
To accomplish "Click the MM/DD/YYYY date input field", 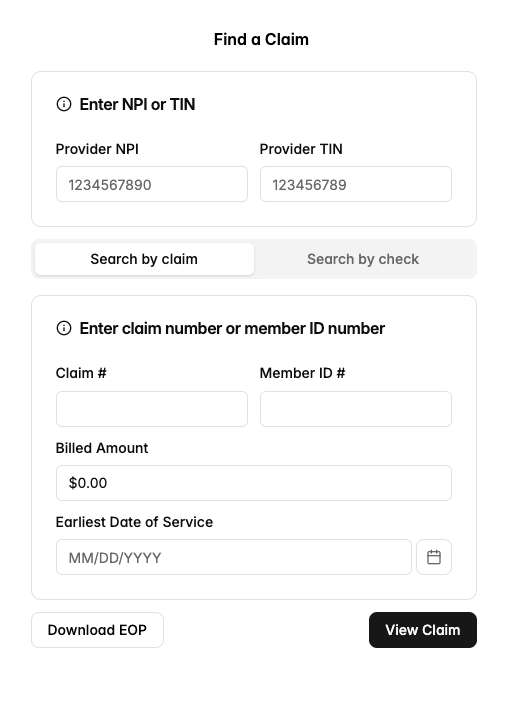I will coord(234,557).
